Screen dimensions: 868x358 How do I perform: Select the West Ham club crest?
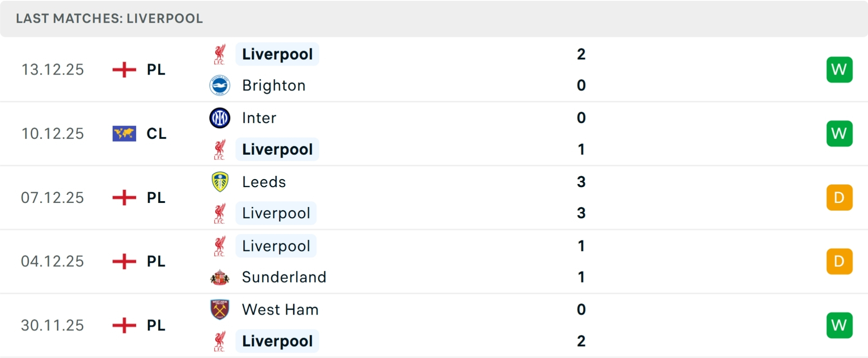pos(220,310)
